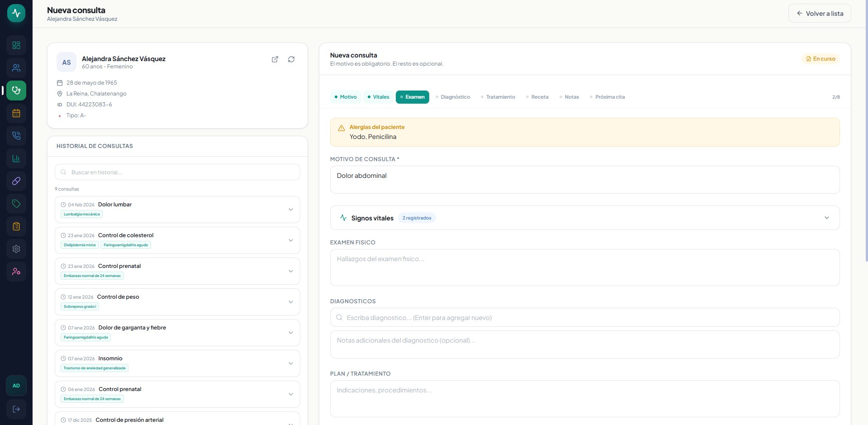
Task: Click the logout icon at sidebar bottom
Action: 16,409
